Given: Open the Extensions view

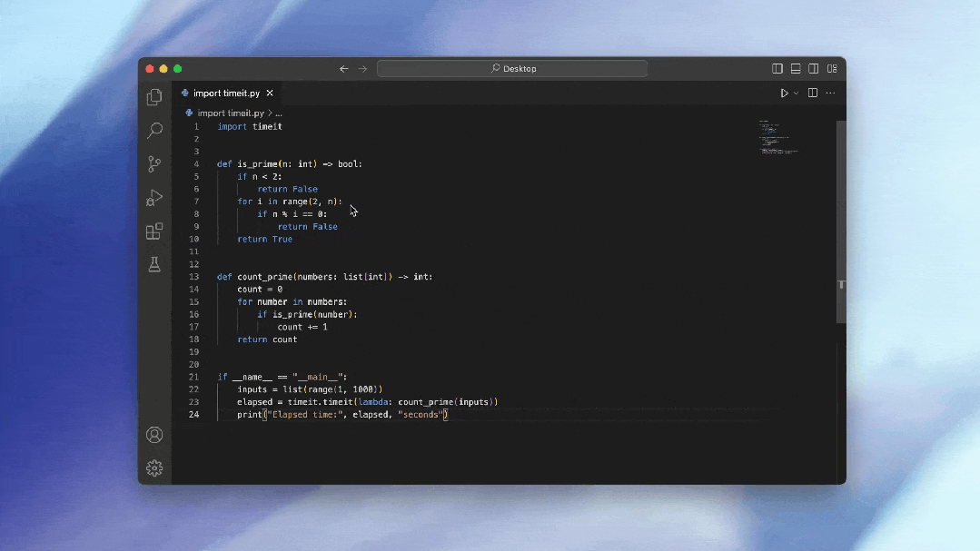Looking at the screenshot, I should coord(154,231).
